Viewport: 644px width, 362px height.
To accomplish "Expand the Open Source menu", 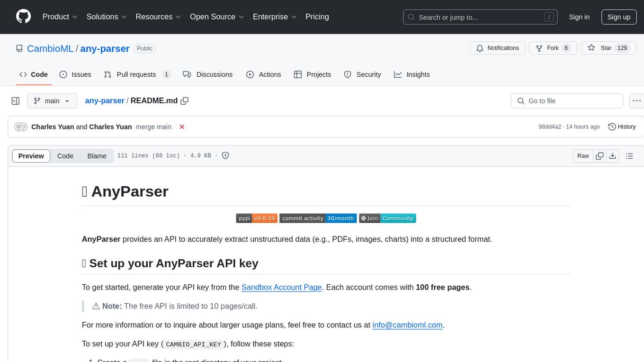I will [x=217, y=17].
